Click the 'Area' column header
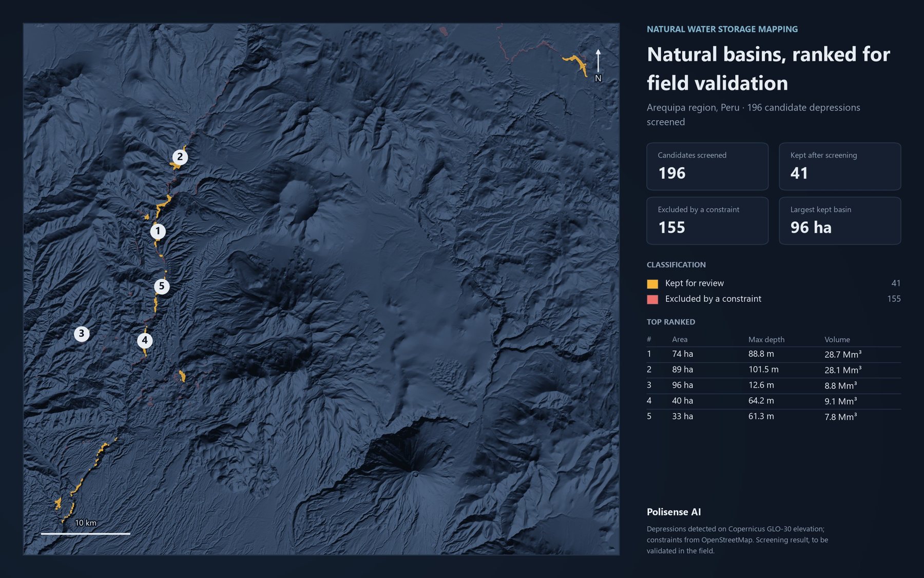 click(x=680, y=339)
